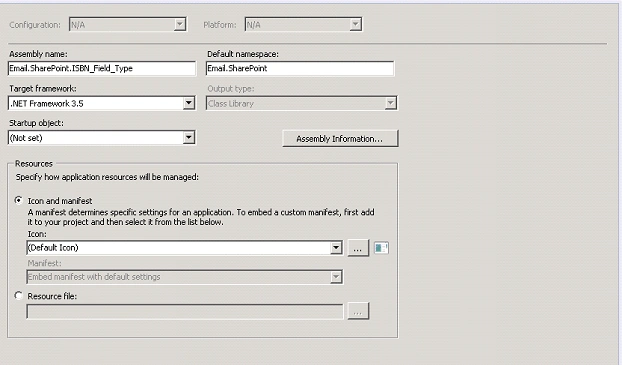
Task: Open the Target framework dropdown
Action: click(102, 103)
